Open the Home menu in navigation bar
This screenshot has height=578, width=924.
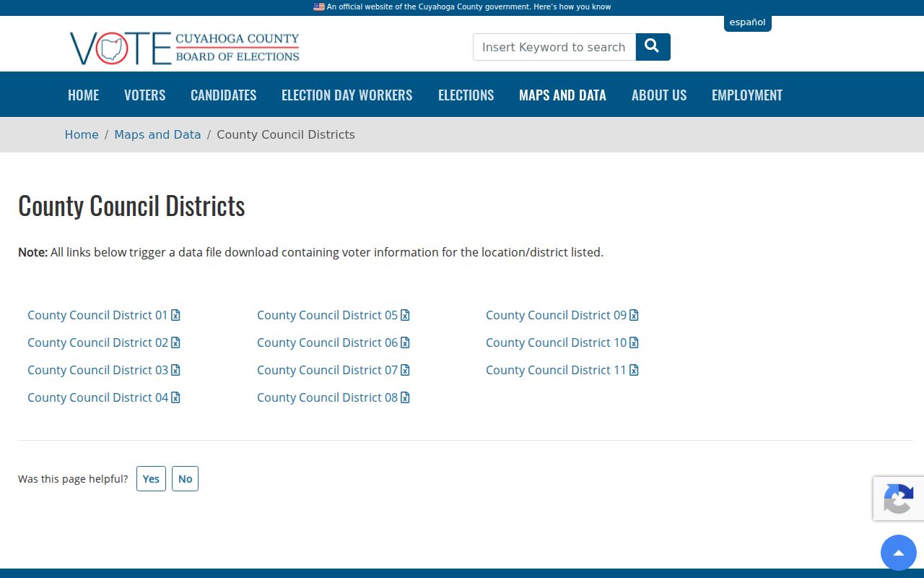tap(84, 95)
